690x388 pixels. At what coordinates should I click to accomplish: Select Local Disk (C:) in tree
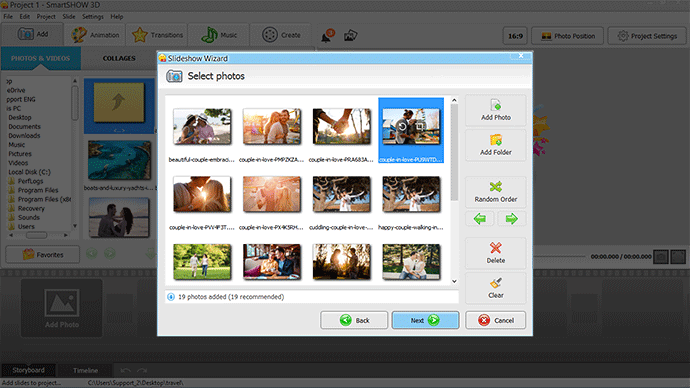[x=29, y=172]
